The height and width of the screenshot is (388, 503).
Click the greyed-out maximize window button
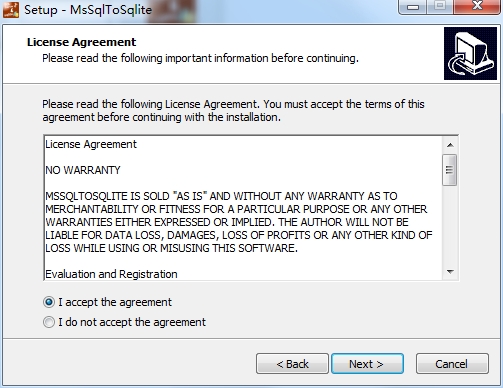click(440, 7)
